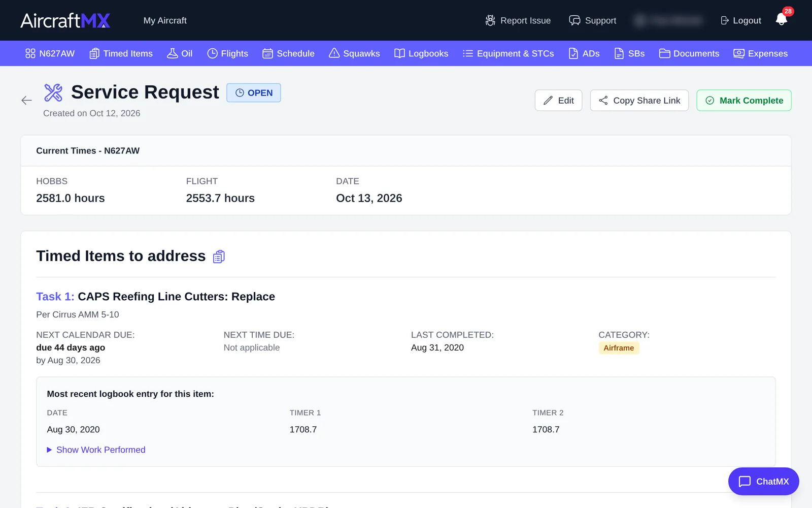Open the Schedule tab
This screenshot has height=508, width=812.
click(288, 53)
